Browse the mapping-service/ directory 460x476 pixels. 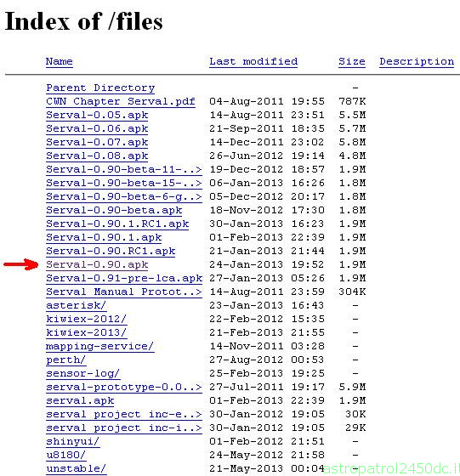click(100, 347)
